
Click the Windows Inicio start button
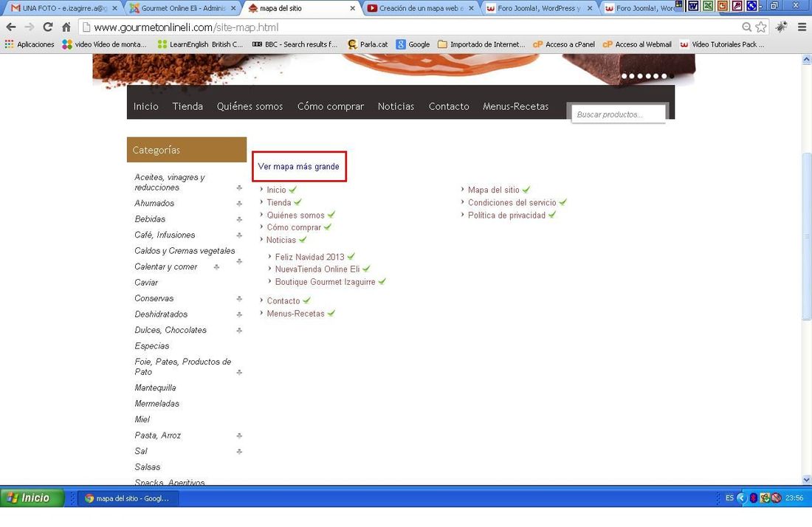pos(32,498)
